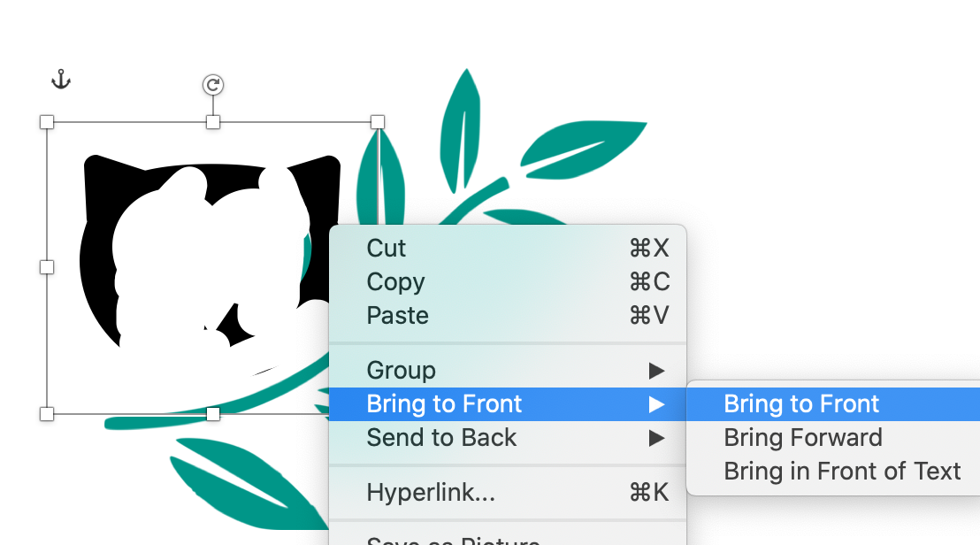Click the teal leaf graphic top right

pos(583,150)
